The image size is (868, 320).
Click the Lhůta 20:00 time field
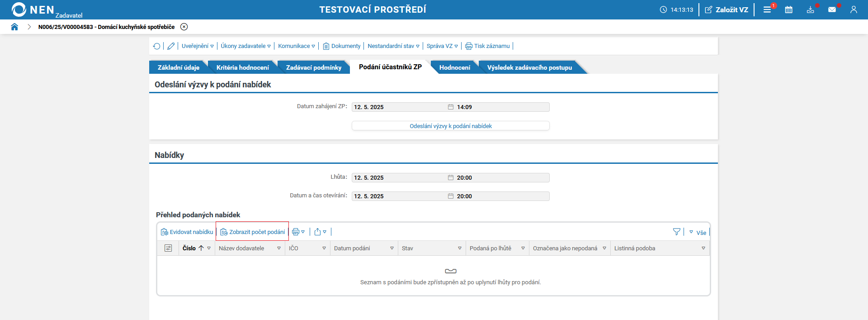502,178
